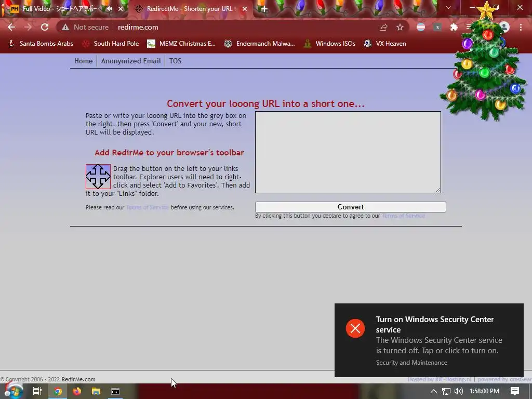Open the share page icon in address bar

click(383, 27)
